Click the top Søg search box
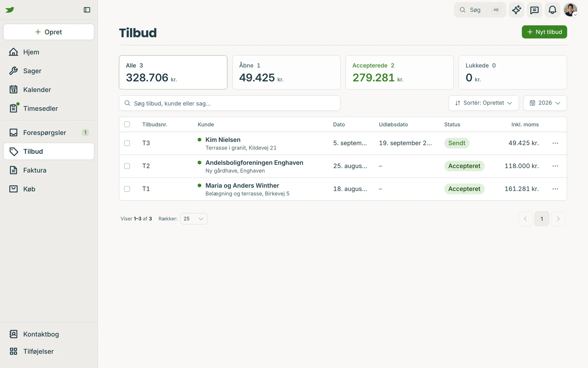588x368 pixels. [480, 10]
